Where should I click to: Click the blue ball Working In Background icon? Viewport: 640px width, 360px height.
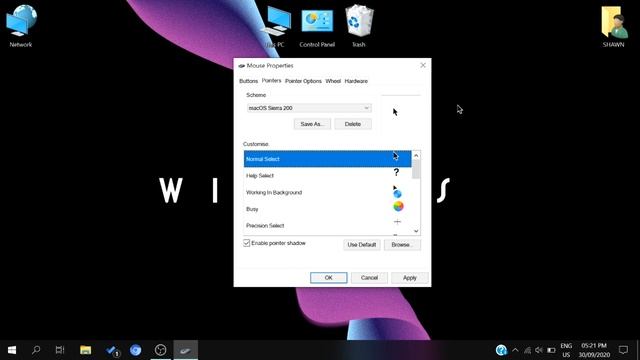397,192
